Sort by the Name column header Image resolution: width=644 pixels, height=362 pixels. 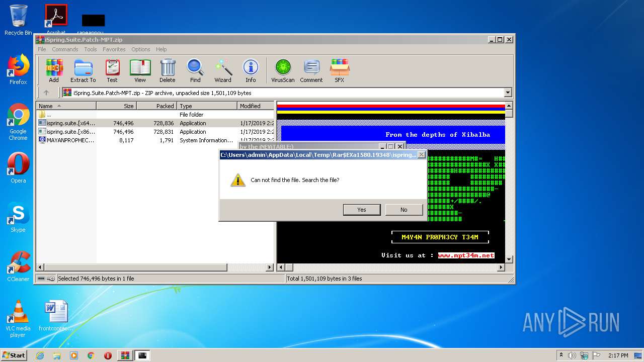click(x=66, y=106)
